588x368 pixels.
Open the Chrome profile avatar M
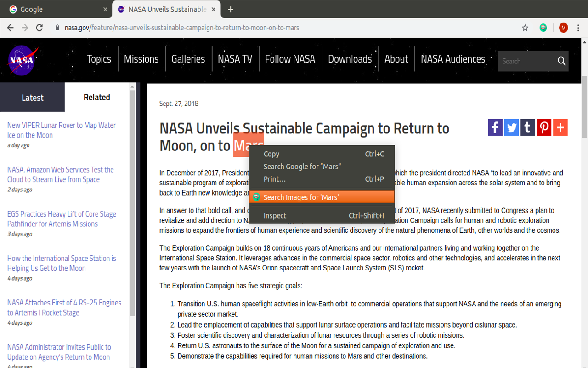pos(563,28)
